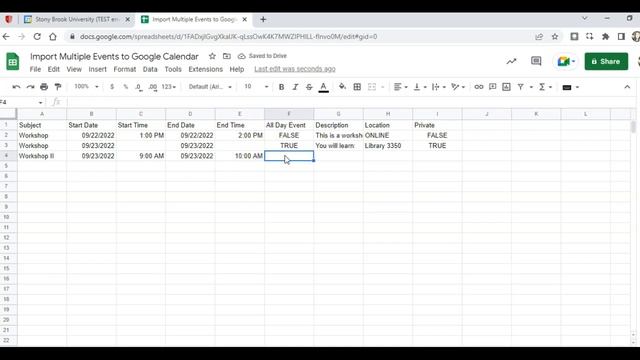Open the more formats 123 dropdown
Image resolution: width=640 pixels, height=360 pixels.
coord(169,87)
